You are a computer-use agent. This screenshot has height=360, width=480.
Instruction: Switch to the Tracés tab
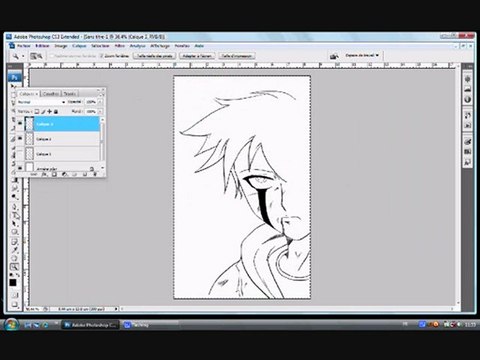click(x=69, y=94)
